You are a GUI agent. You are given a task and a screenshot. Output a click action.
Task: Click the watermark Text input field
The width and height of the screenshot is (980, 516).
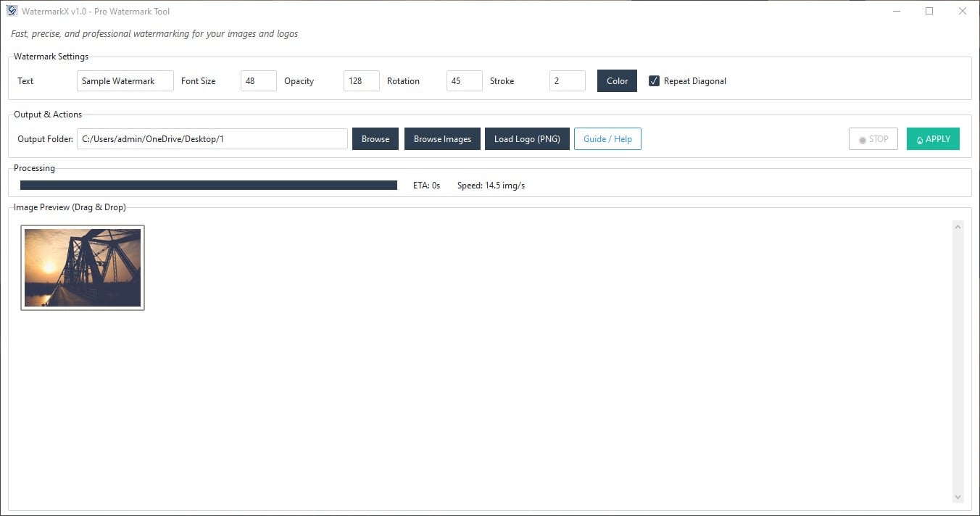pyautogui.click(x=125, y=81)
